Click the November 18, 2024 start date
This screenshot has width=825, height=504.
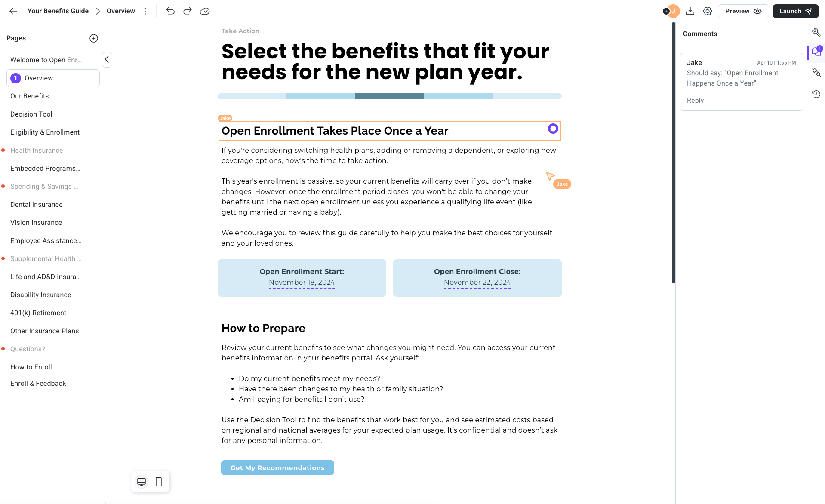pos(302,282)
